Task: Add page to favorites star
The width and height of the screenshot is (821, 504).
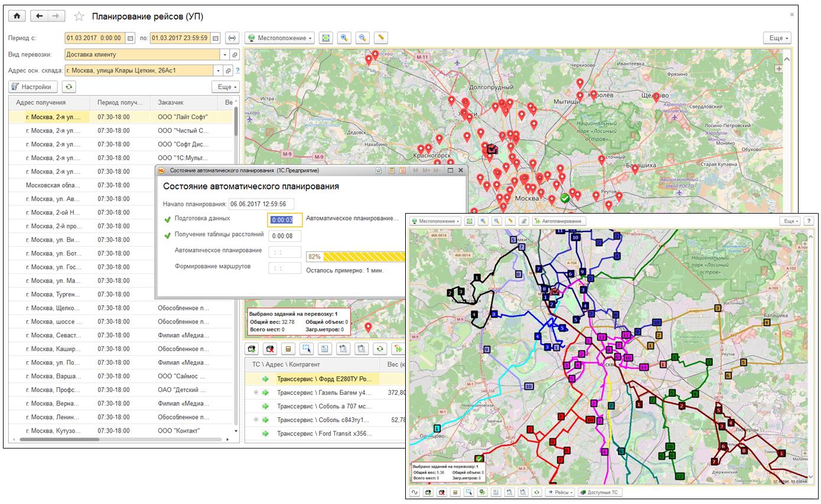Action: pos(79,17)
